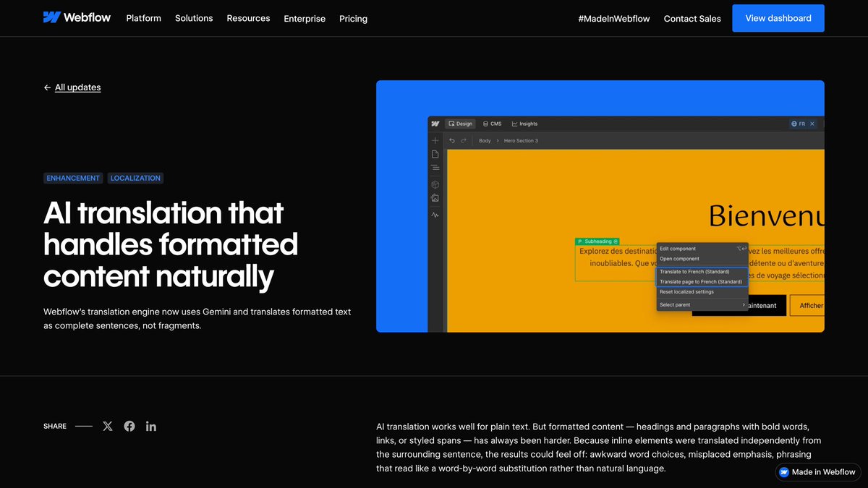Share the post on Facebook
The height and width of the screenshot is (488, 868).
coord(129,426)
